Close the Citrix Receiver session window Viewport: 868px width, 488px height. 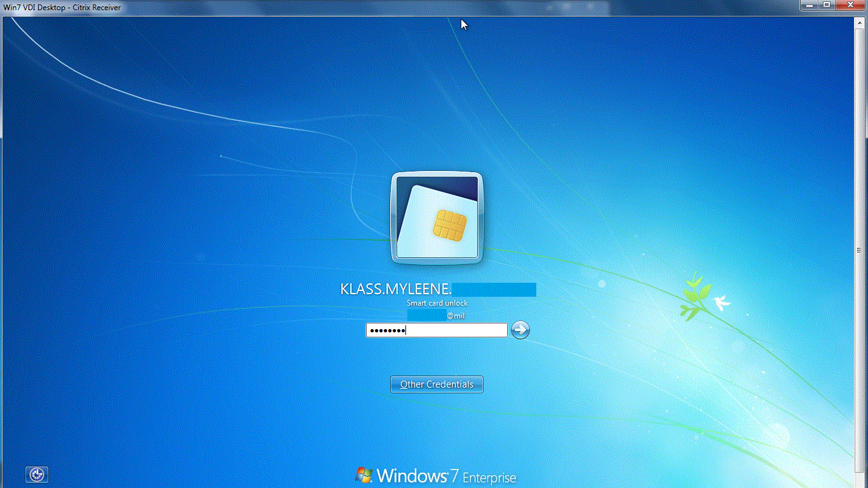tap(850, 5)
